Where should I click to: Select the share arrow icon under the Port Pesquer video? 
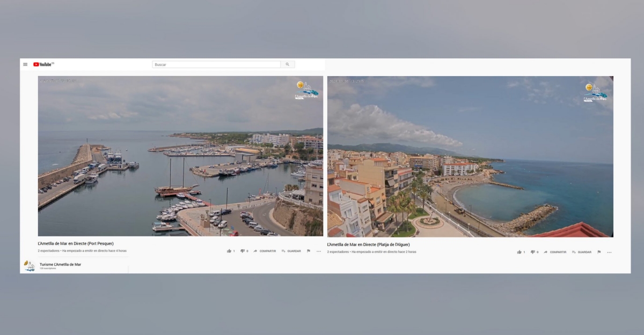255,251
